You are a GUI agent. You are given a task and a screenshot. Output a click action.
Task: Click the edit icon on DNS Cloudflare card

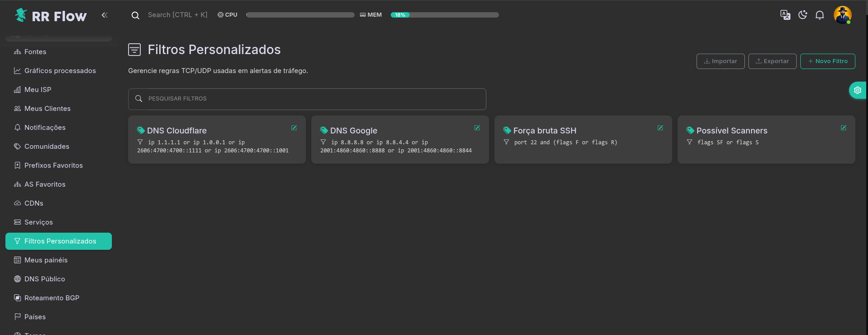pos(294,128)
